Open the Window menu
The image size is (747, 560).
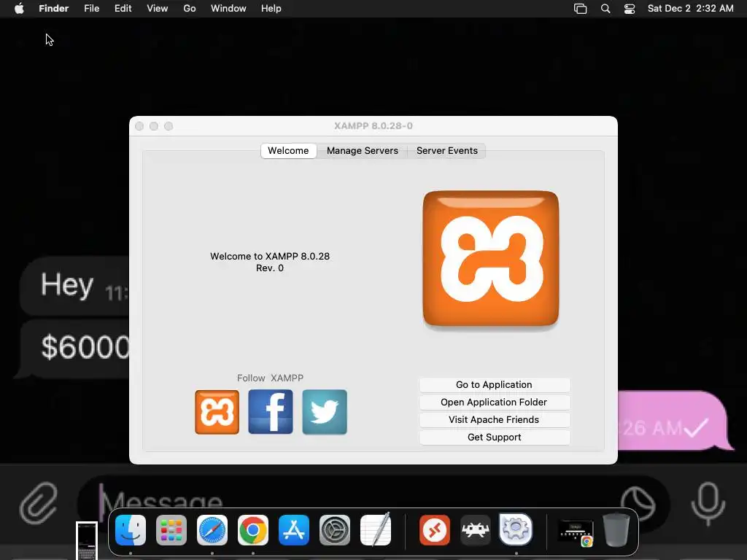(228, 9)
